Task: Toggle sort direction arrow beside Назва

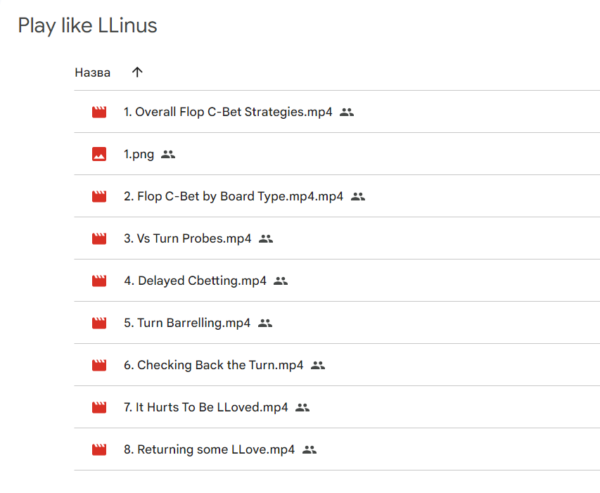Action: [x=137, y=72]
